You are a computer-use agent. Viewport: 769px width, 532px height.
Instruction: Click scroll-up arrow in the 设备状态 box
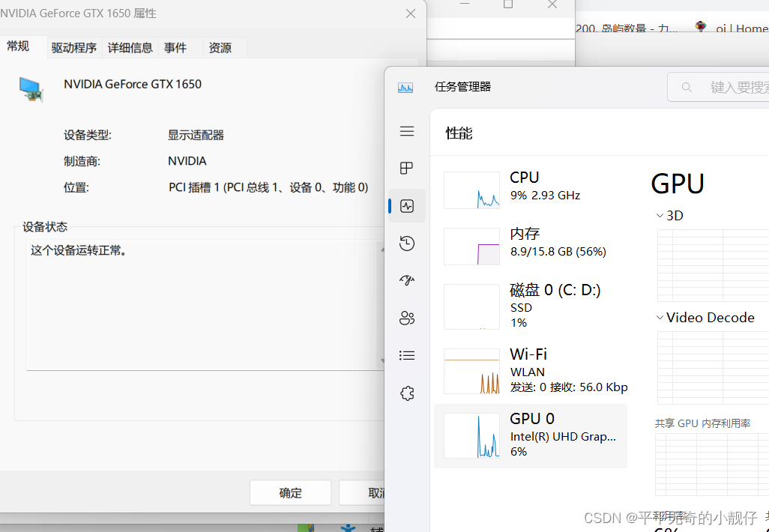coord(382,249)
